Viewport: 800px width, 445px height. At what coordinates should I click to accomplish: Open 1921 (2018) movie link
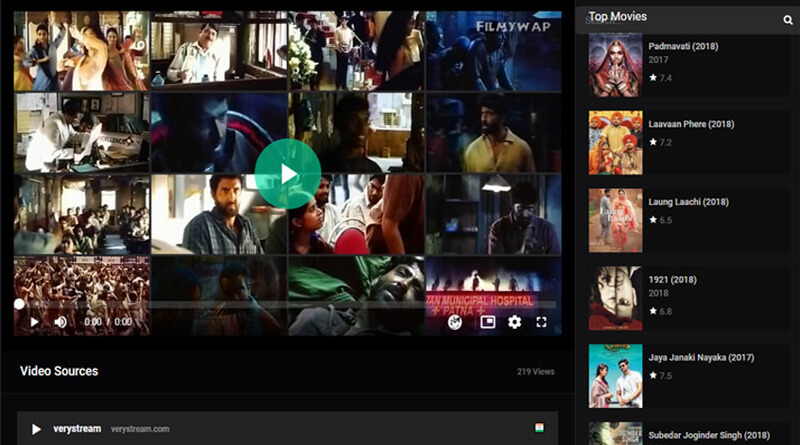pos(672,280)
